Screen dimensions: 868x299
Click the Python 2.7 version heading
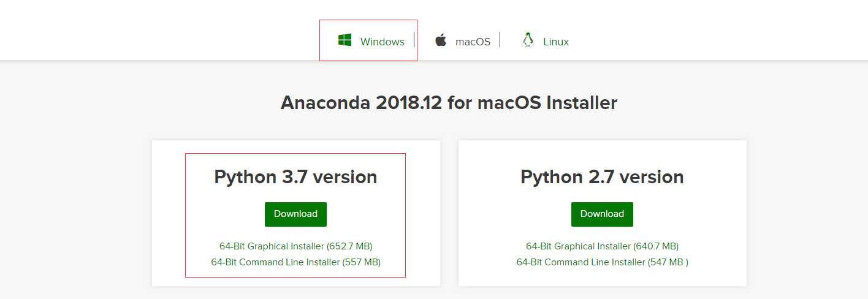602,177
